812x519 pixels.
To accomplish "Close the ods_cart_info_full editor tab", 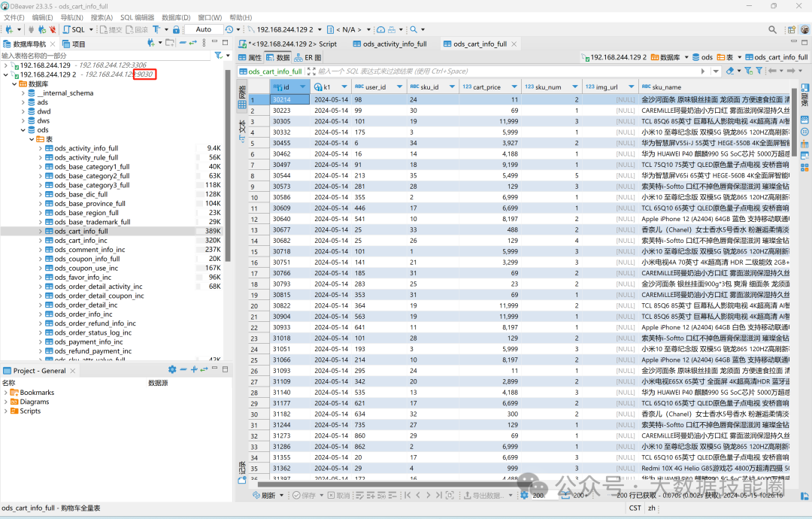I will point(514,44).
